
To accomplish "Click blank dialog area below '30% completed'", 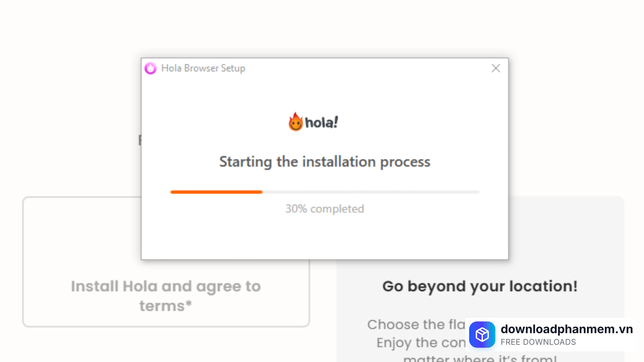I will click(325, 236).
